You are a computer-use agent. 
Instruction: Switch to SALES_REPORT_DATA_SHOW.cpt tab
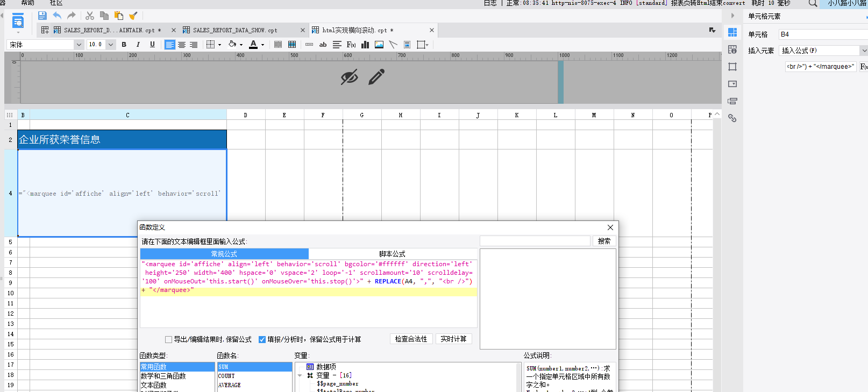(235, 30)
